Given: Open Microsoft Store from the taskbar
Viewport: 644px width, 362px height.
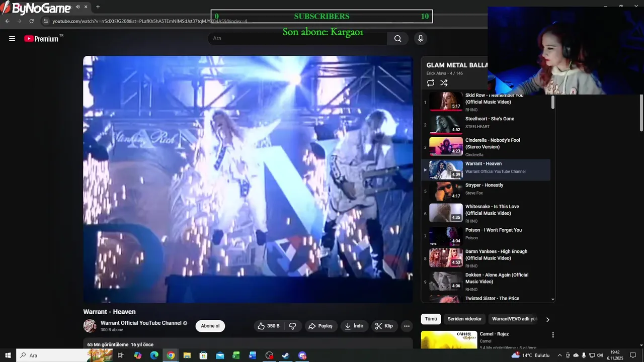Looking at the screenshot, I should (x=203, y=355).
